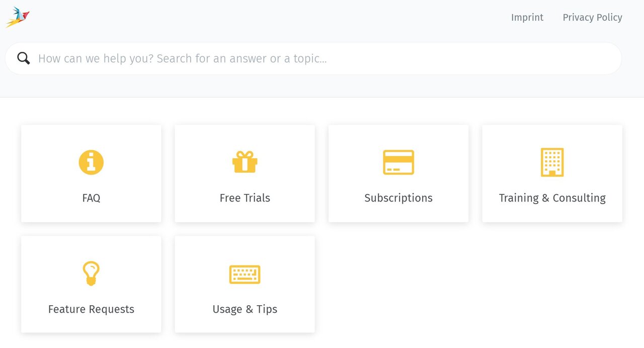This screenshot has width=644, height=348.
Task: Open the Privacy Policy
Action: pos(592,17)
